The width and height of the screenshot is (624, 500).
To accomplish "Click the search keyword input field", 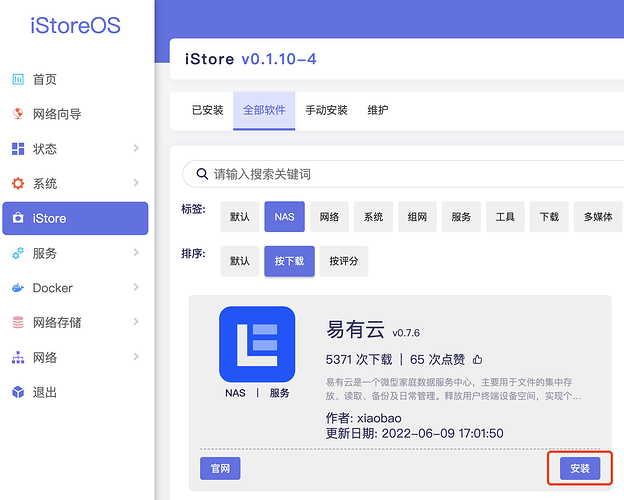I will (x=400, y=174).
